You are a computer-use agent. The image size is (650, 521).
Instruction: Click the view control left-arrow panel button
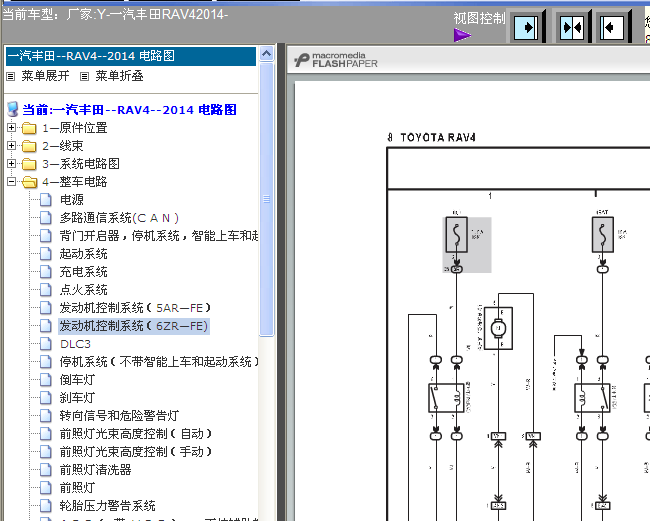tap(612, 28)
